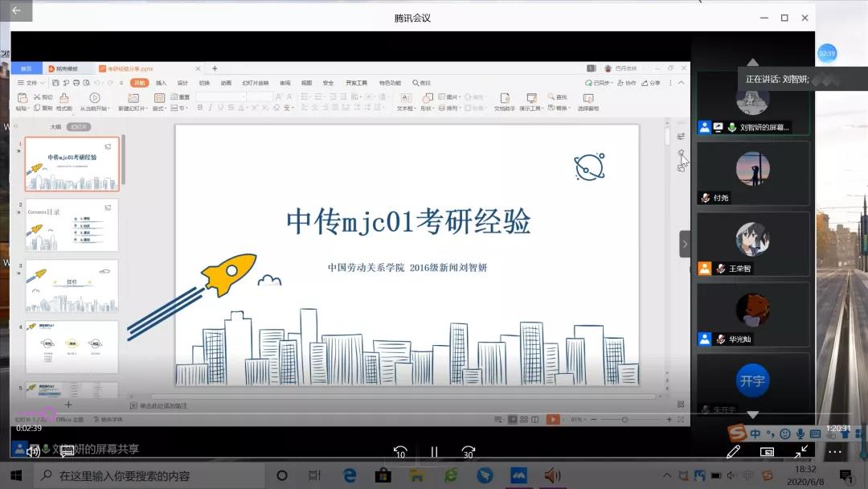Select slide 3 thumbnail in the panel

[x=72, y=286]
